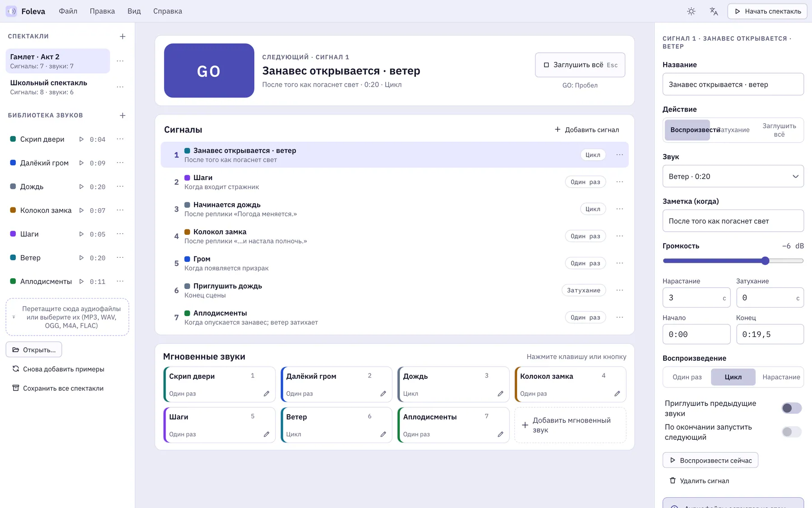
Task: Edit the Колокол замка instant sound pencil
Action: (x=617, y=394)
